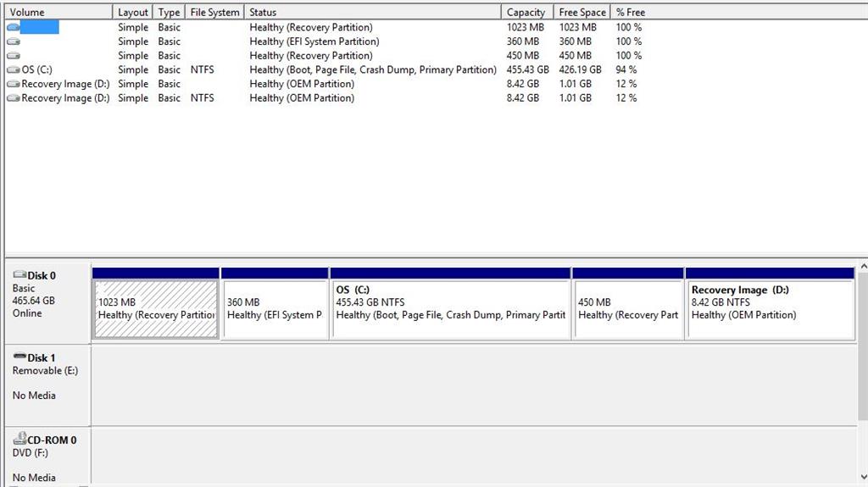Click the vertical scrollbar thumb of the disk pane
Image resolution: width=868 pixels, height=487 pixels.
(863, 346)
